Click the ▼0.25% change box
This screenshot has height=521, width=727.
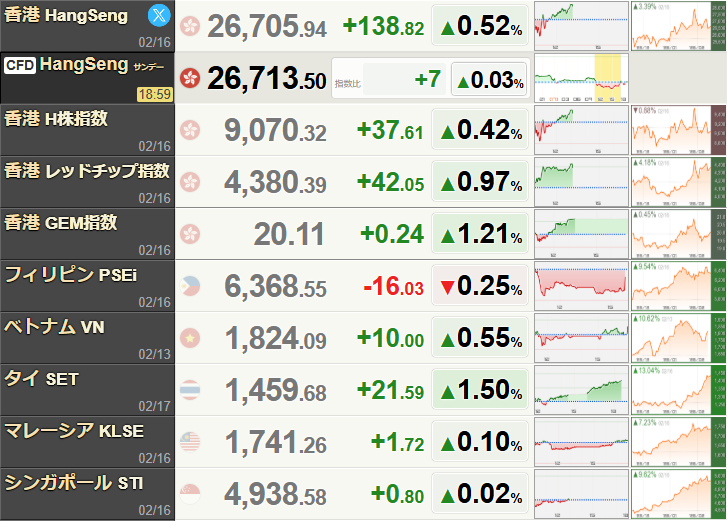click(480, 286)
